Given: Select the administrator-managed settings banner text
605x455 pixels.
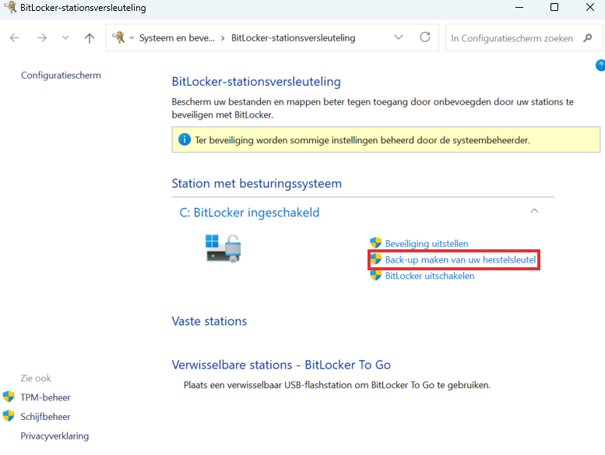Looking at the screenshot, I should coord(362,140).
